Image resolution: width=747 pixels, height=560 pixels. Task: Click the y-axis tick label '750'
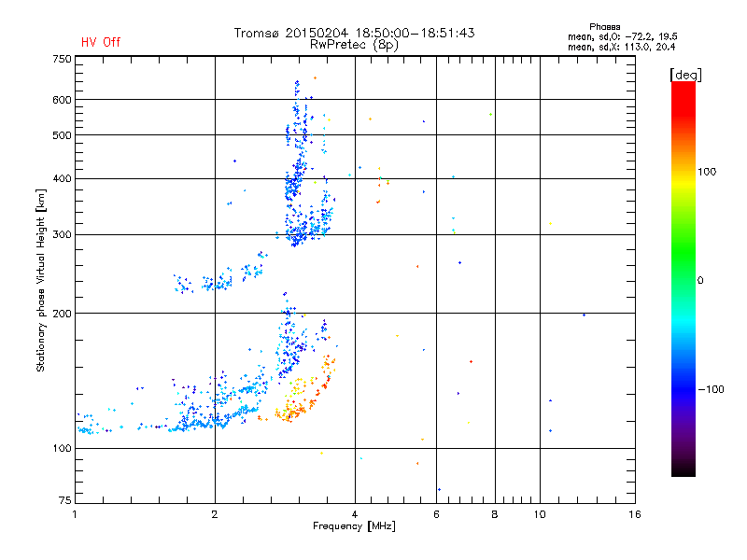pyautogui.click(x=62, y=59)
